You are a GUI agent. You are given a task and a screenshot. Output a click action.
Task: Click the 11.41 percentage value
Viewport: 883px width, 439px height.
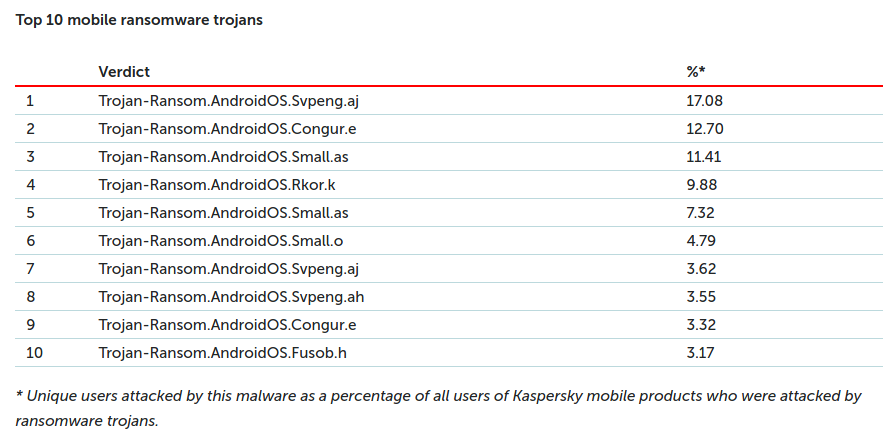(x=704, y=156)
